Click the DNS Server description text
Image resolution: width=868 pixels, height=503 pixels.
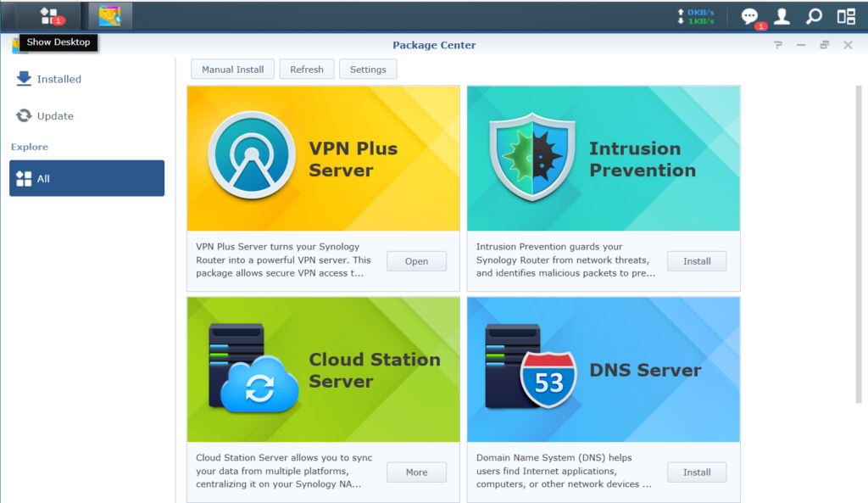pyautogui.click(x=564, y=471)
